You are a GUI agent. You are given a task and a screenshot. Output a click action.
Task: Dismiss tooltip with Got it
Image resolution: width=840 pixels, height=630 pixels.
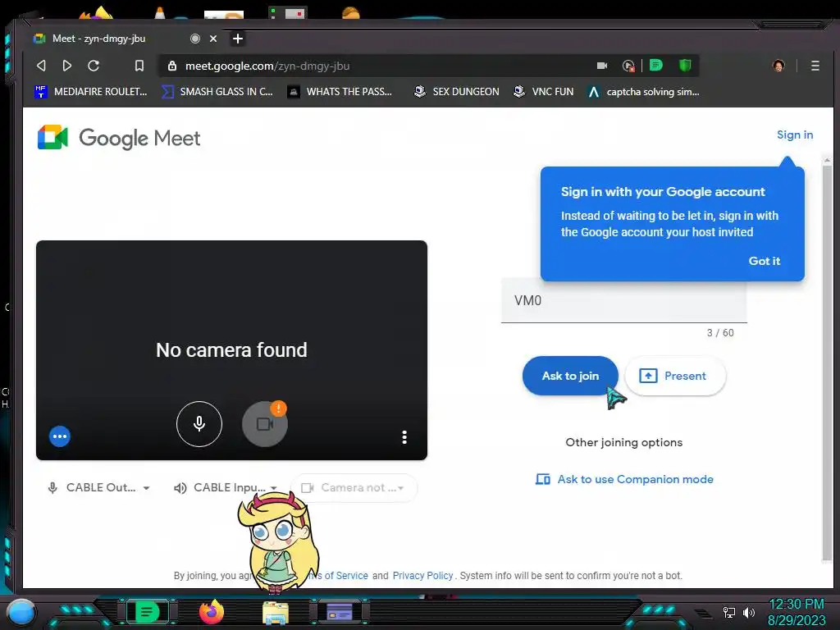(764, 261)
